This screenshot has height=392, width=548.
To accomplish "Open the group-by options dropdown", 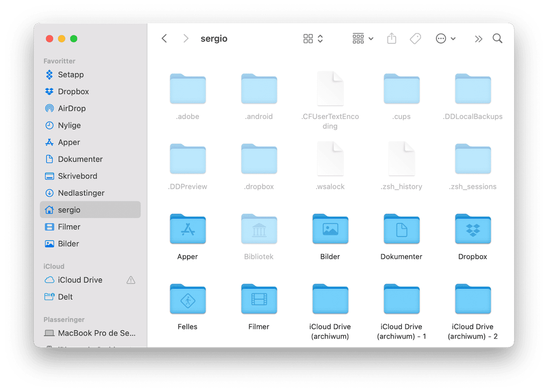I will (363, 39).
